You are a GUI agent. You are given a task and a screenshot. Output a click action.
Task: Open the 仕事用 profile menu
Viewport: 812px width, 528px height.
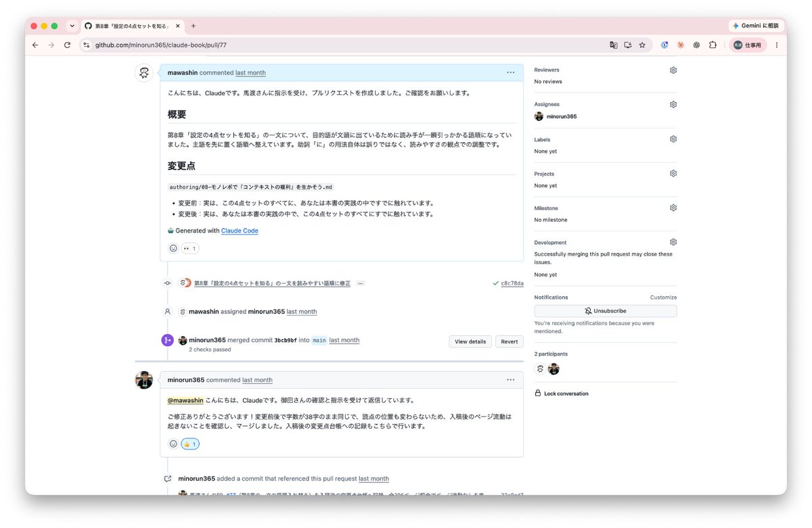748,45
